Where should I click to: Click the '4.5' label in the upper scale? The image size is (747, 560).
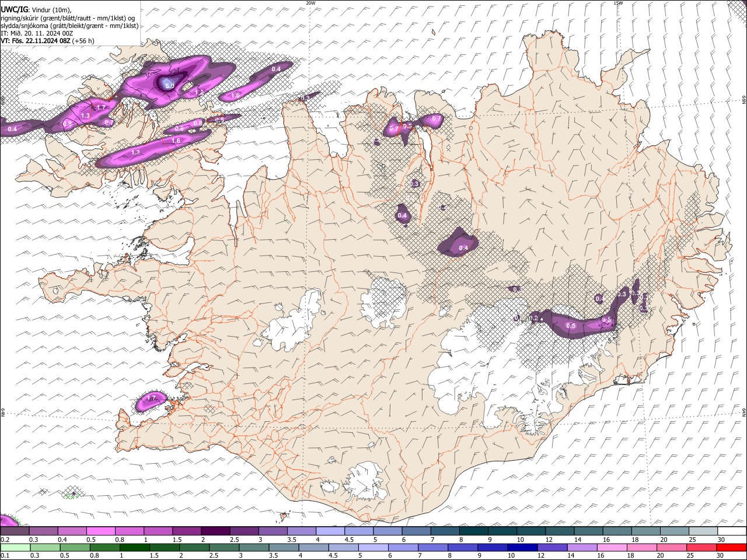click(349, 540)
